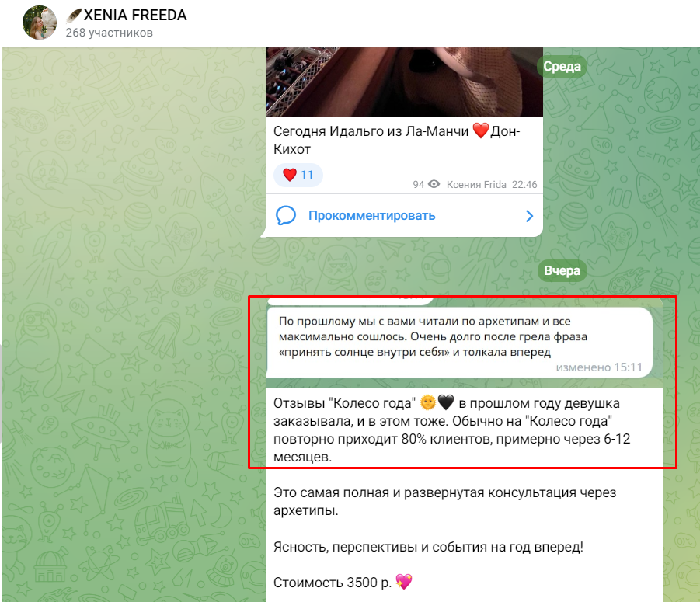This screenshot has width=700, height=602.
Task: Click the Среда date badge
Action: (x=562, y=67)
